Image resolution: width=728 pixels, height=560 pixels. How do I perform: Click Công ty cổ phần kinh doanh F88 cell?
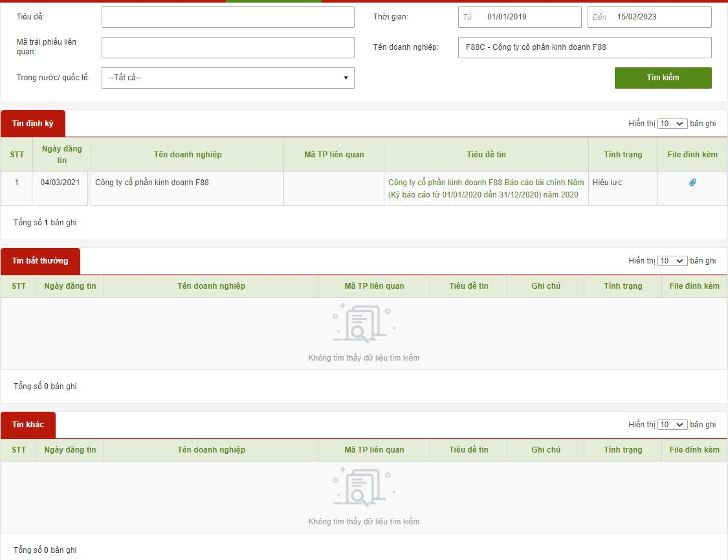pos(152,183)
